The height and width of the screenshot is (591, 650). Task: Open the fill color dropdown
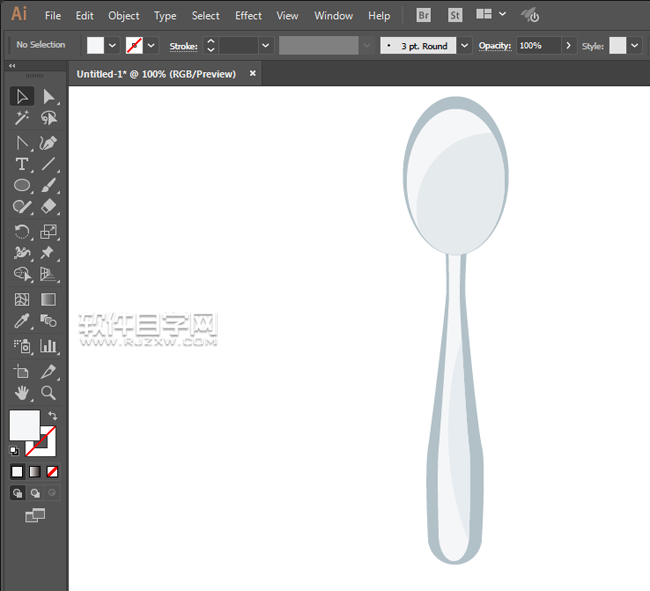click(112, 46)
